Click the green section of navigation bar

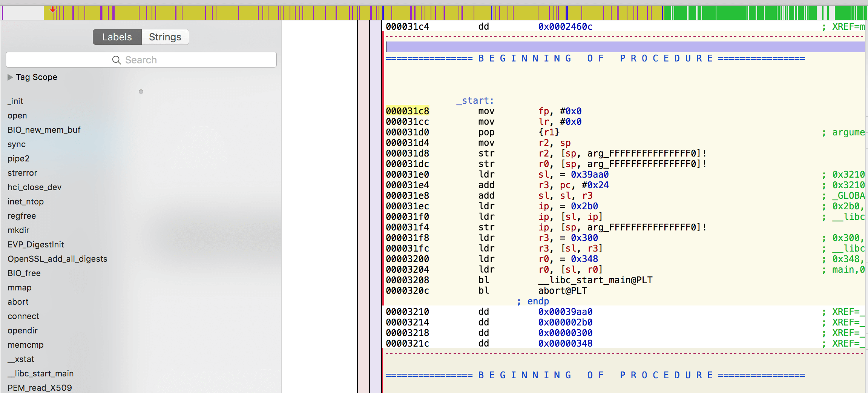coord(765,13)
